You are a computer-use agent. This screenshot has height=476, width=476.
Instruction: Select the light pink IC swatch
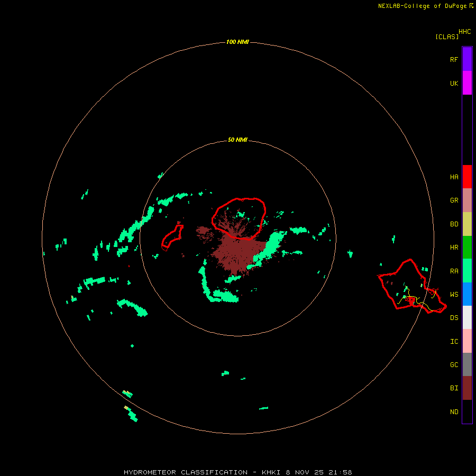(467, 341)
